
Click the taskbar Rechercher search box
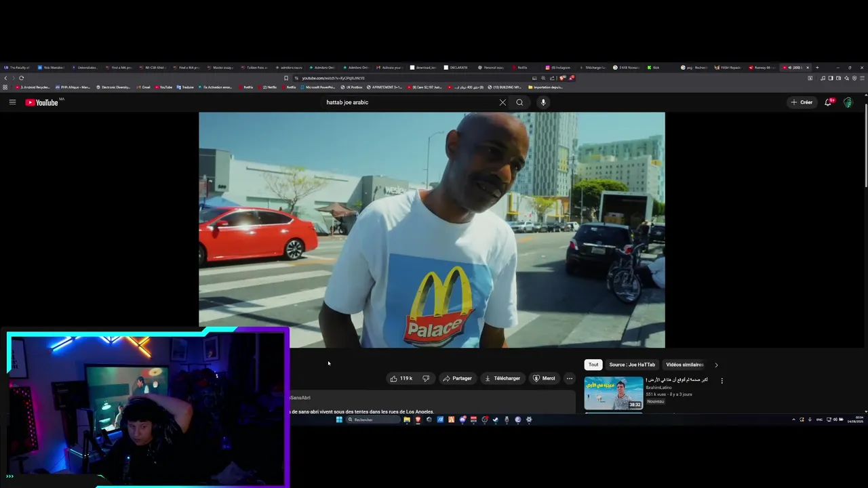[373, 420]
